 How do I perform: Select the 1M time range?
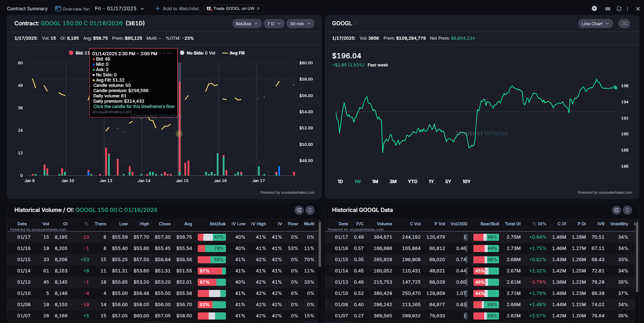click(x=375, y=181)
